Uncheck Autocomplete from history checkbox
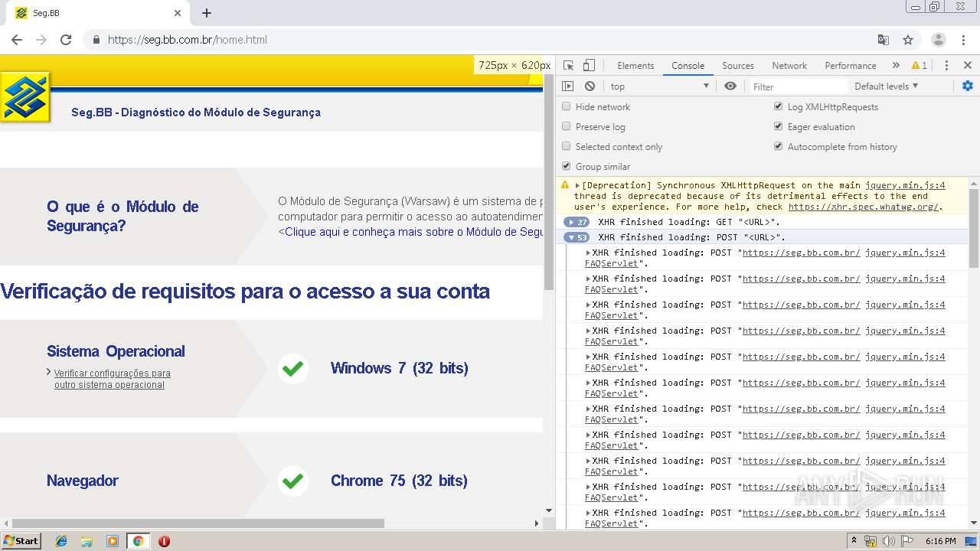The image size is (980, 551). click(x=779, y=146)
